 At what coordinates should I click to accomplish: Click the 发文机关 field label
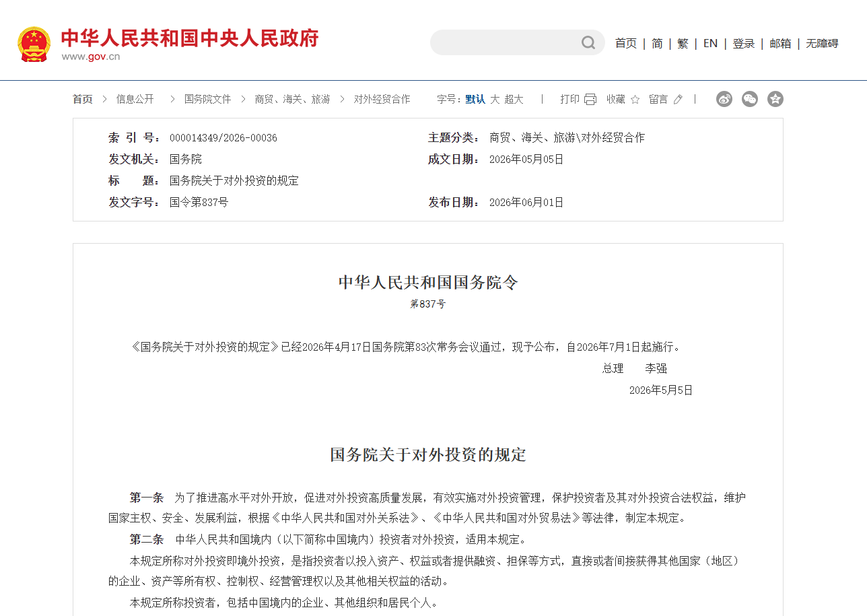point(135,160)
